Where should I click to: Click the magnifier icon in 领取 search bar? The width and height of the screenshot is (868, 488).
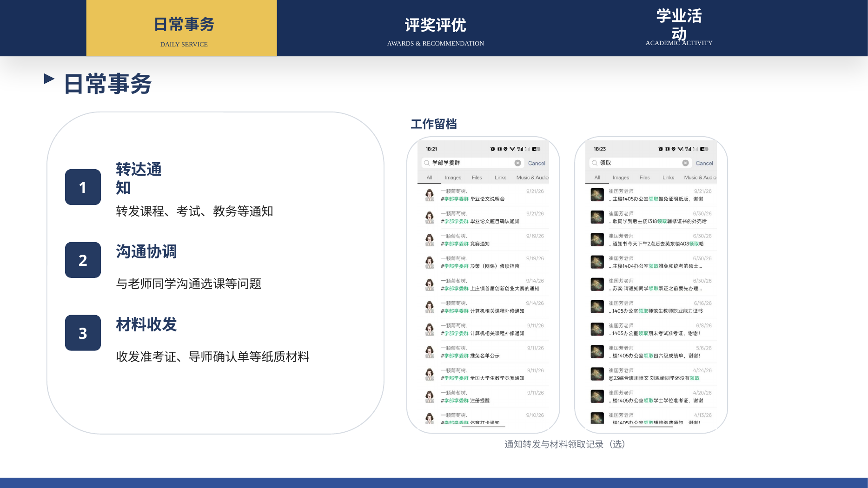(x=595, y=163)
